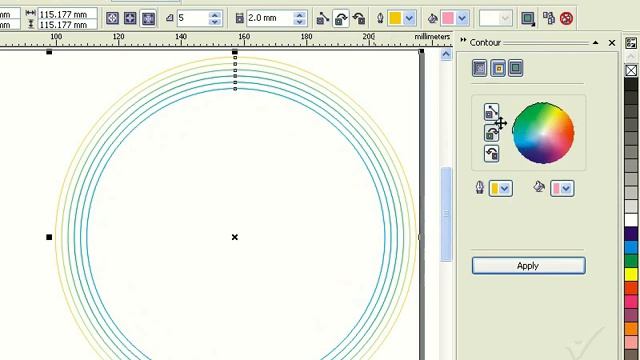
Task: Click the disabled empty dropdown in property bar
Action: [x=496, y=18]
